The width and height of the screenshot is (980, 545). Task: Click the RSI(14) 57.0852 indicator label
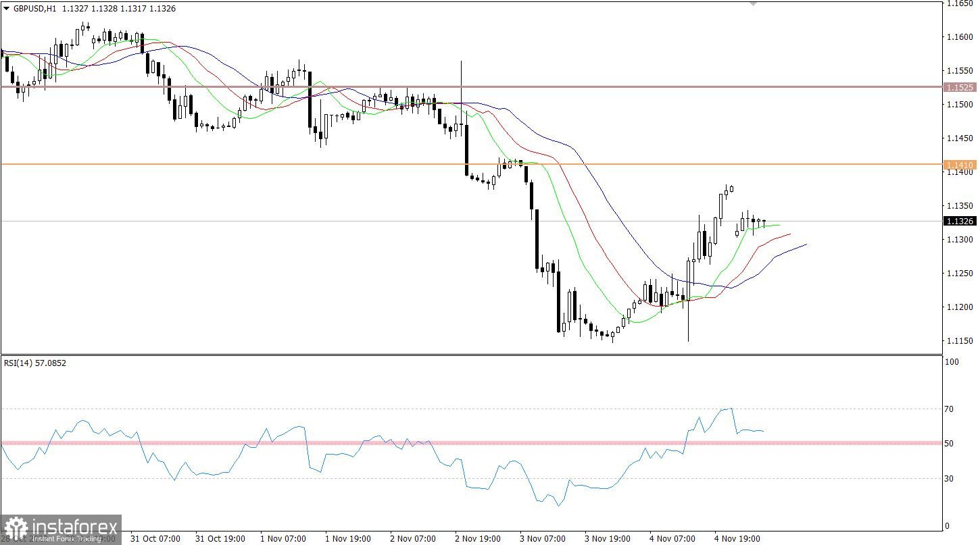coord(35,363)
